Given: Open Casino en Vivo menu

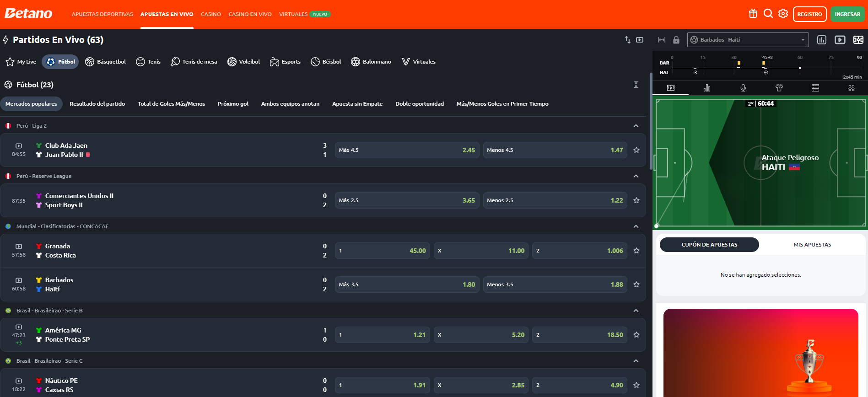Looking at the screenshot, I should click(x=250, y=14).
